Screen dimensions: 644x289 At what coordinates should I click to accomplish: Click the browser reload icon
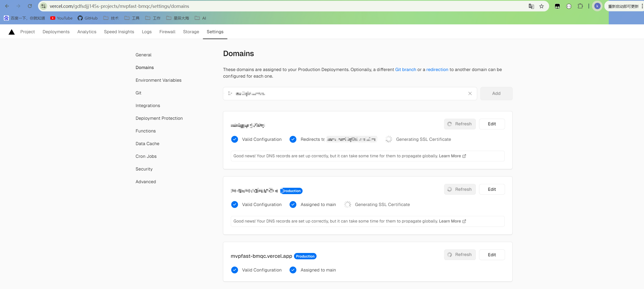[x=30, y=6]
